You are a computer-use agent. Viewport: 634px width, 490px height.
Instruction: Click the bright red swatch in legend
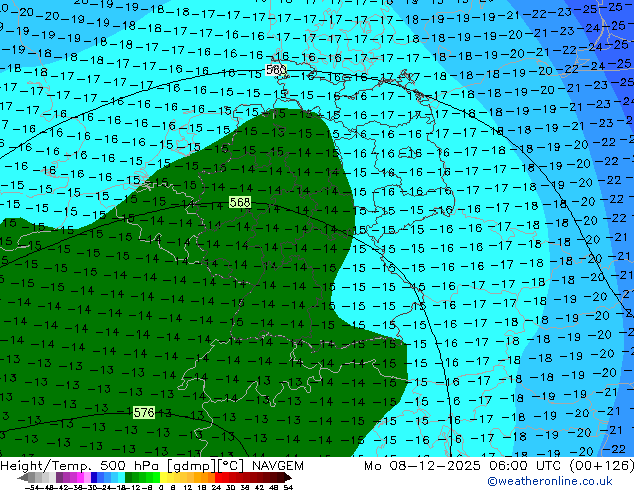218,477
